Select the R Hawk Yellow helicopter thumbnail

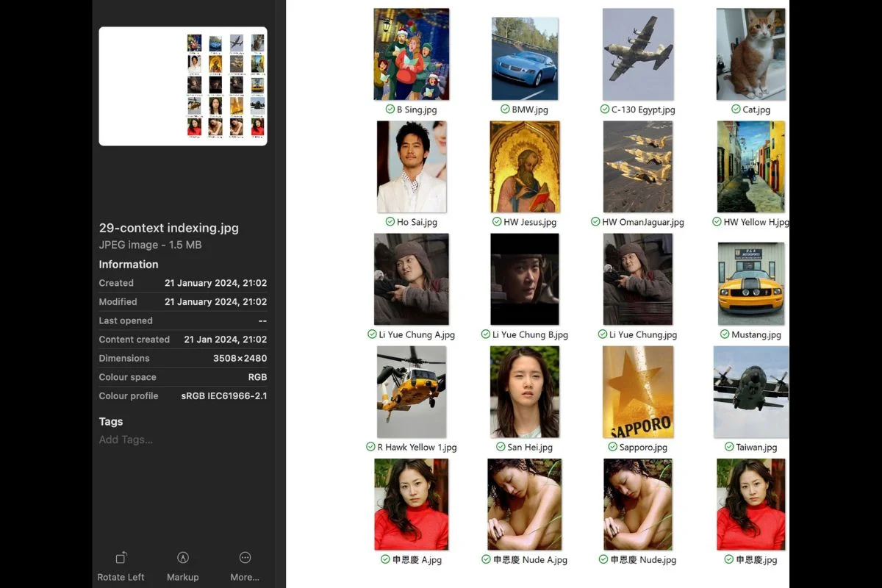click(411, 392)
